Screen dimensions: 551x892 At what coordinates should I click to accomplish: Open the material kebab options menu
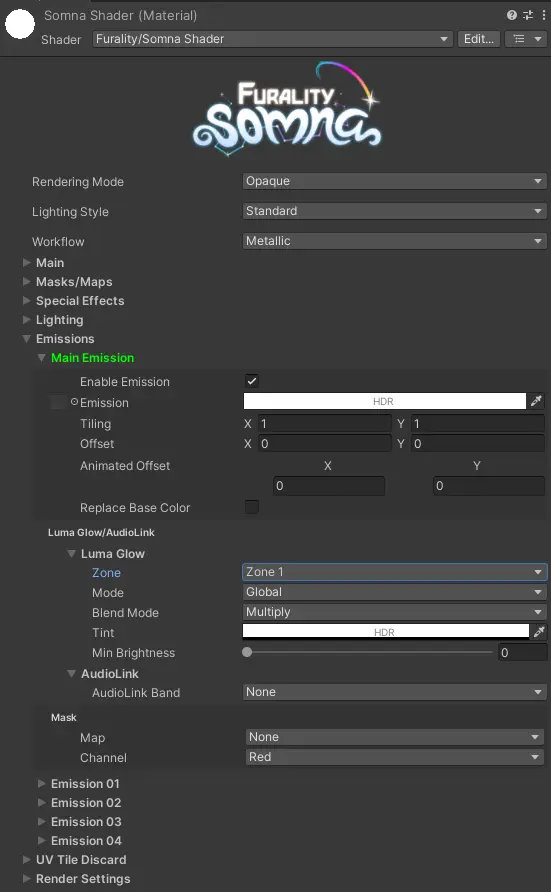tap(544, 15)
